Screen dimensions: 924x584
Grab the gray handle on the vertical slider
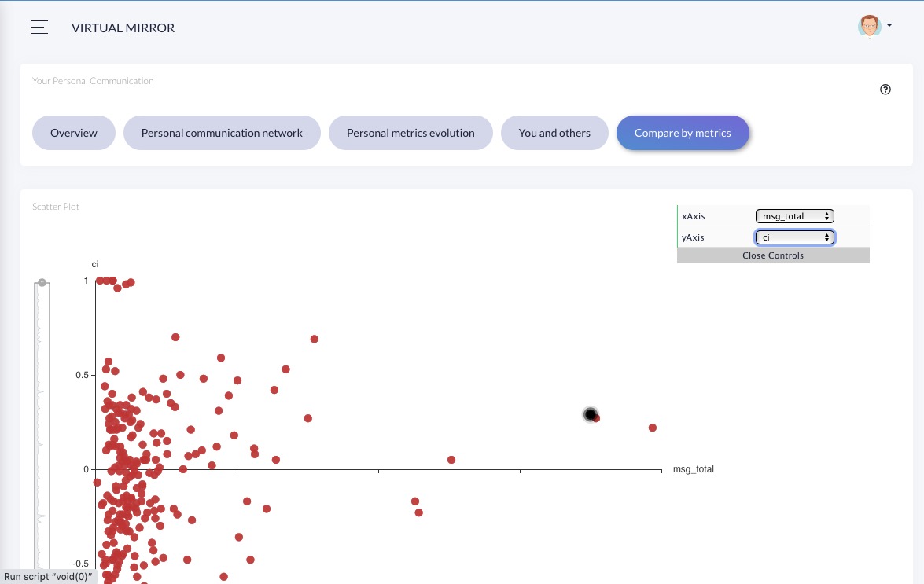point(42,282)
